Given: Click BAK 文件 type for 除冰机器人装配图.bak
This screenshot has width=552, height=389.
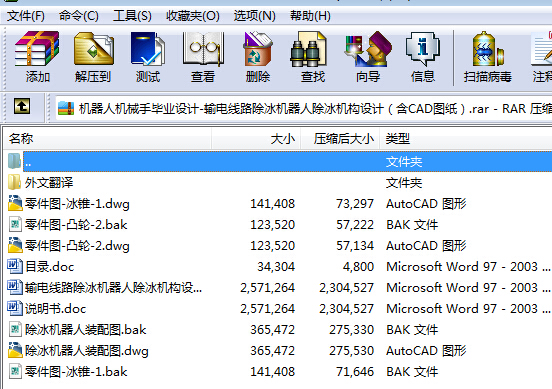Looking at the screenshot, I should click(x=412, y=330).
